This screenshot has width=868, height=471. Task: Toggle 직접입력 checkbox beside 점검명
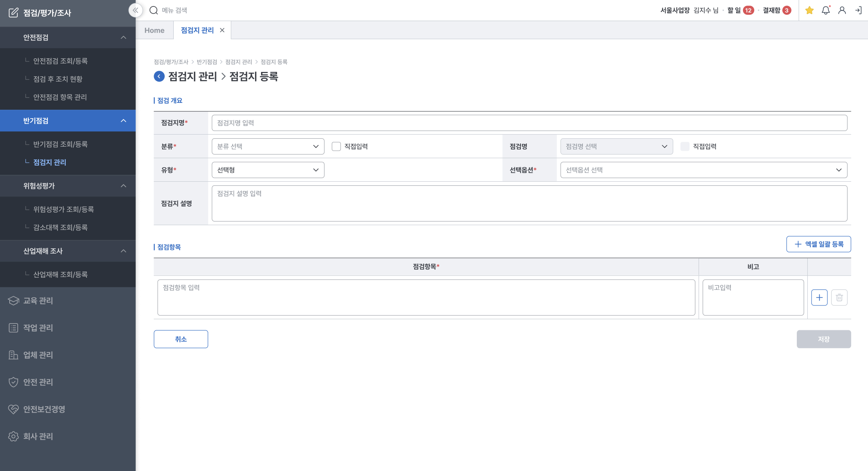point(685,146)
